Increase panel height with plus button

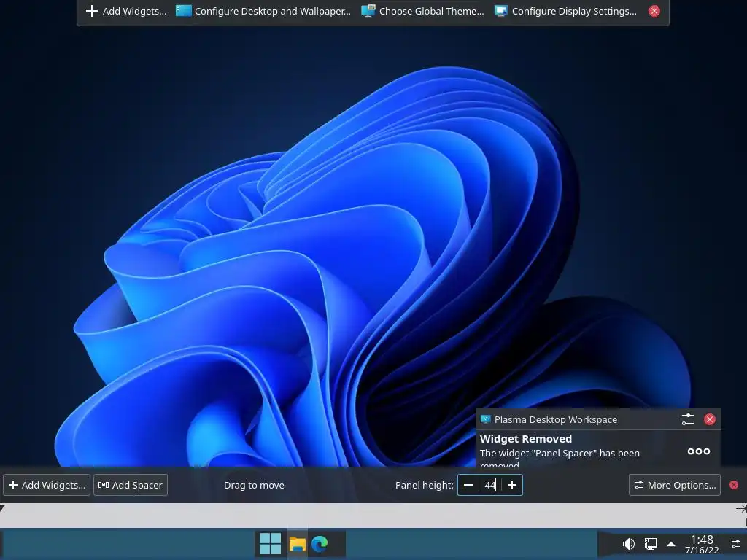pyautogui.click(x=512, y=485)
